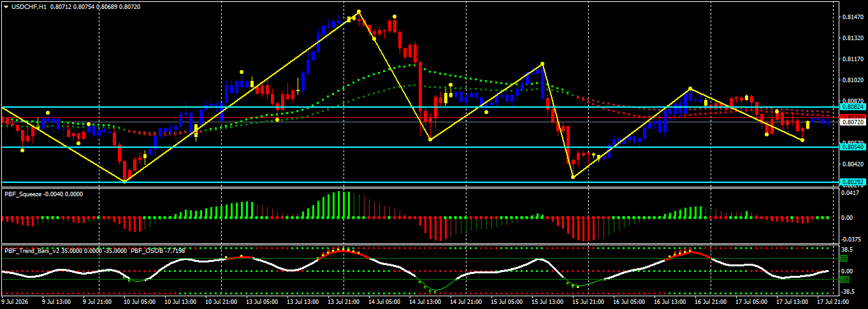
Task: Select the cyan 0.80824 price level tag
Action: (x=853, y=107)
